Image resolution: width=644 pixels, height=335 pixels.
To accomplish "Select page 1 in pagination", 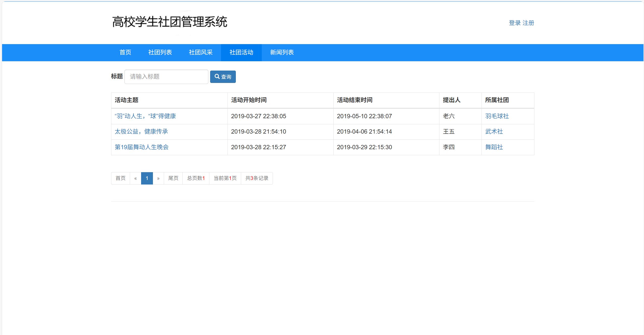I will [147, 178].
